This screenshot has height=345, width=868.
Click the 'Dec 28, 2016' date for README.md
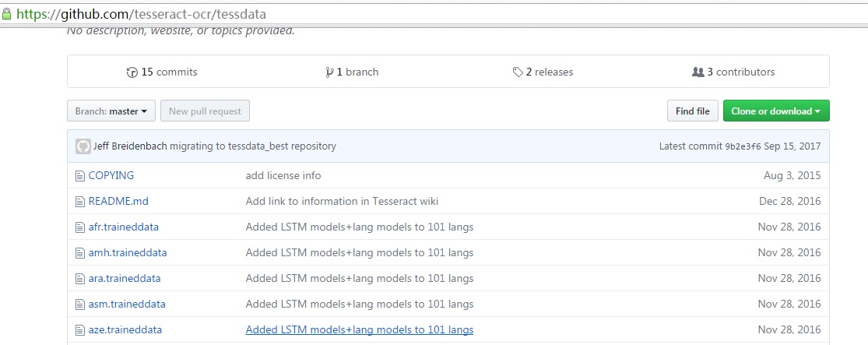point(790,202)
